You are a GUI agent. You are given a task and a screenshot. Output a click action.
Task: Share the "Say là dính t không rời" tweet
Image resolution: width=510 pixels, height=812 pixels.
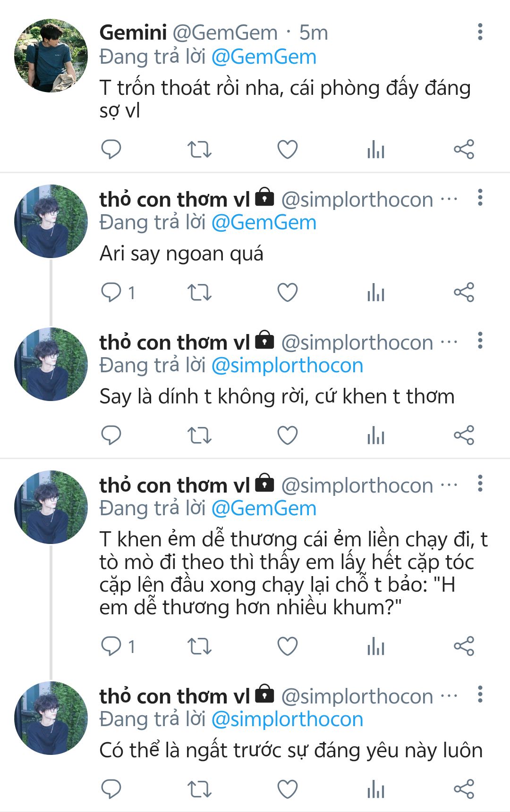[x=464, y=435]
